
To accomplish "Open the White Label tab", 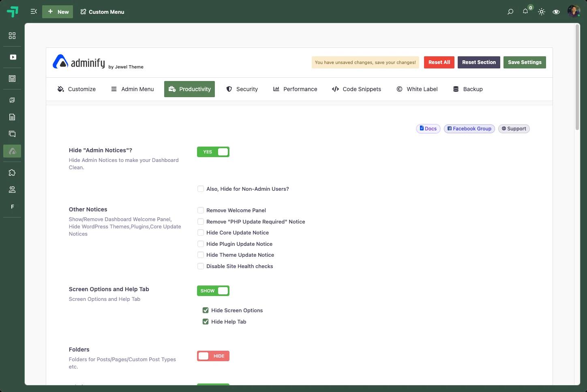I will point(417,89).
